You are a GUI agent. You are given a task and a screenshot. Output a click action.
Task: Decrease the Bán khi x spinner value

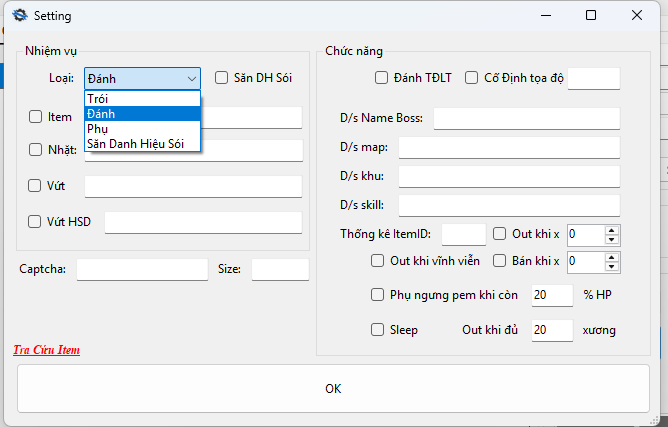612,266
